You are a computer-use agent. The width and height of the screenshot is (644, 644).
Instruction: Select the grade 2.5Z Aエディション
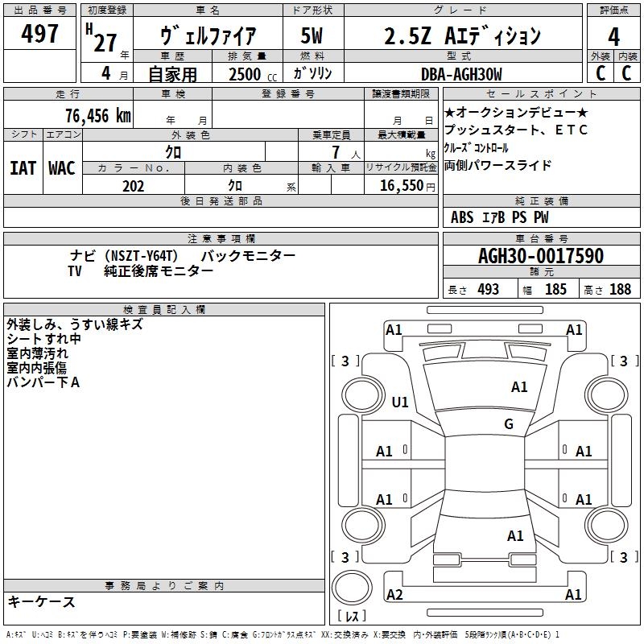[462, 36]
